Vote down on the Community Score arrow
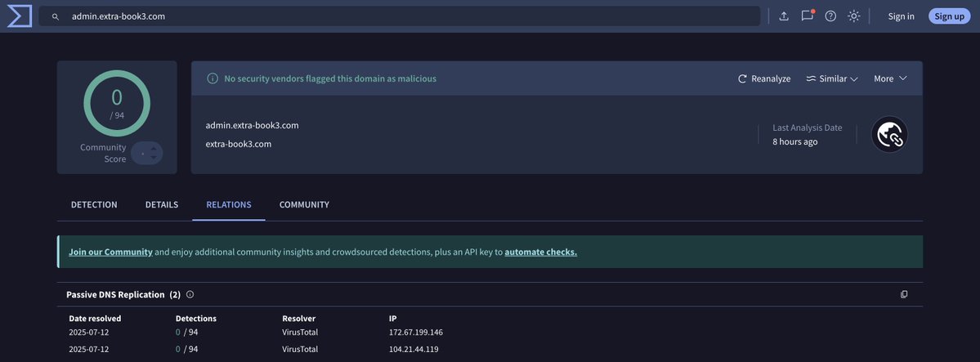This screenshot has height=362, width=980. click(154, 158)
